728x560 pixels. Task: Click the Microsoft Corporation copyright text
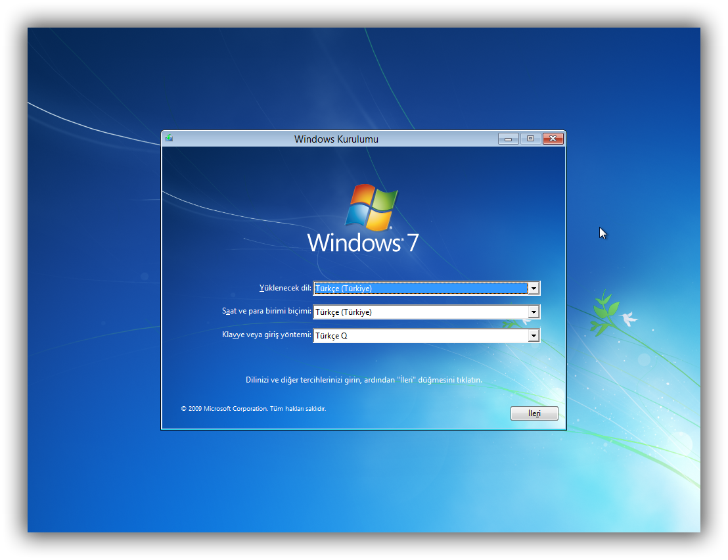[x=253, y=409]
